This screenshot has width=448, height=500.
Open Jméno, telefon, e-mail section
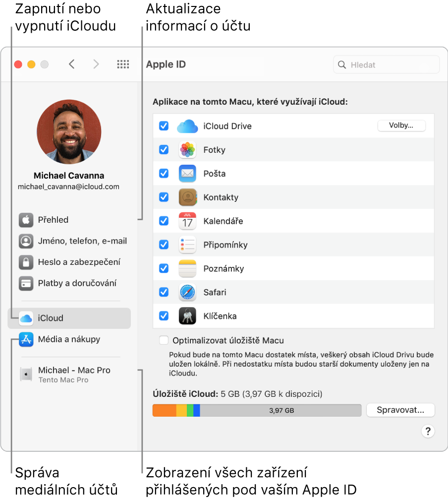click(69, 241)
